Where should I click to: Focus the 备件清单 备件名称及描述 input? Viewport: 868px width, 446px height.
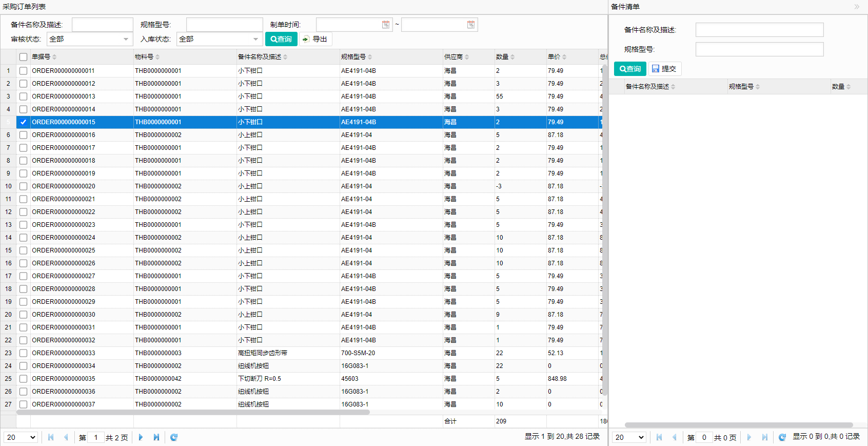pyautogui.click(x=759, y=30)
